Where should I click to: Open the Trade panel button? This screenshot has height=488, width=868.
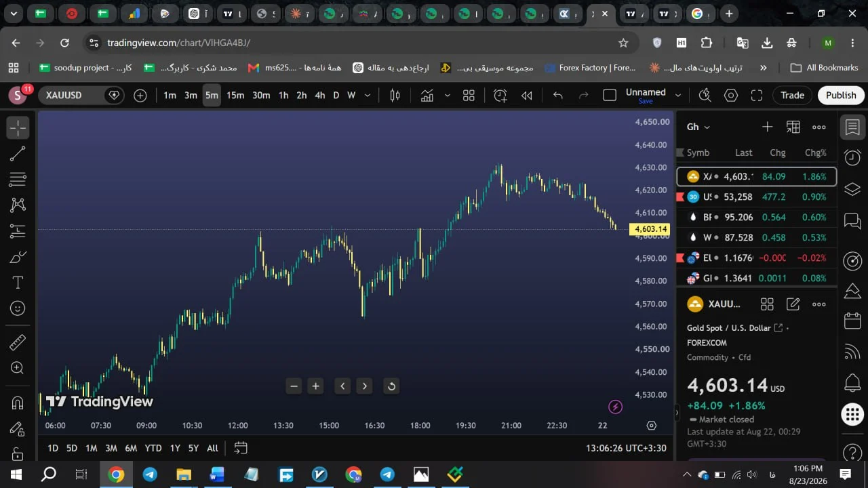click(792, 96)
